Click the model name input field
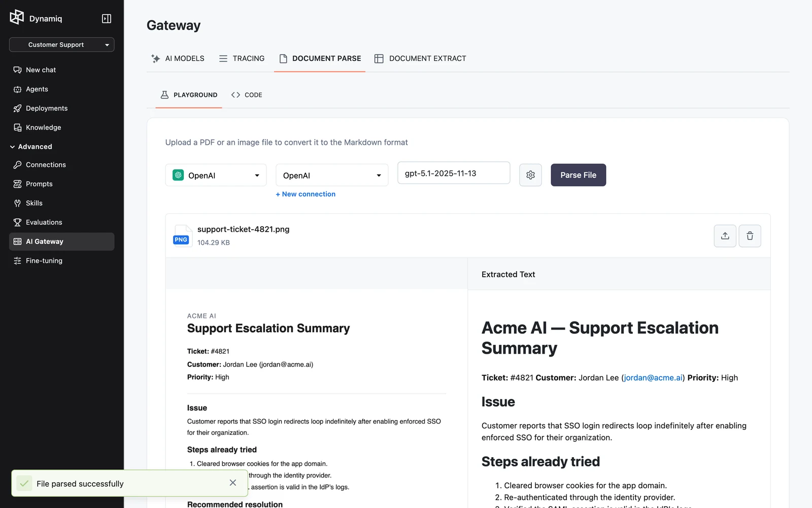Image resolution: width=812 pixels, height=508 pixels. tap(454, 173)
